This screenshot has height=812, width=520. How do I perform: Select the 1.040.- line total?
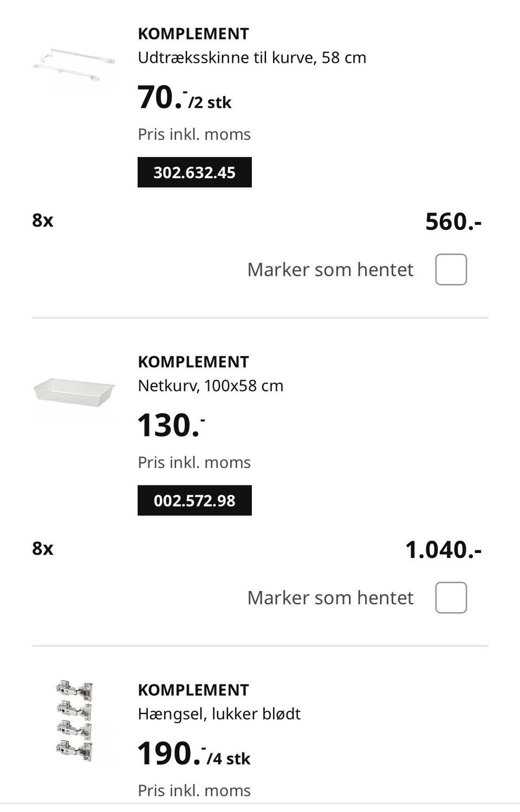443,550
